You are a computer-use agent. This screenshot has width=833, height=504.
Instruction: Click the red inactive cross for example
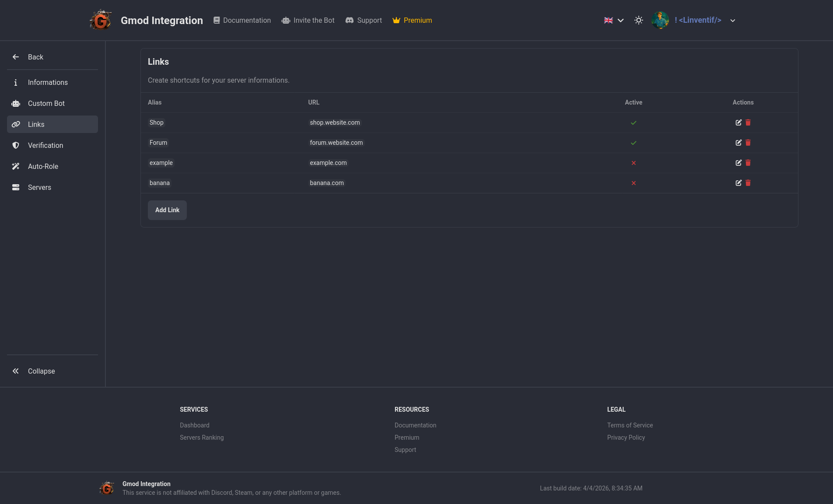(633, 163)
